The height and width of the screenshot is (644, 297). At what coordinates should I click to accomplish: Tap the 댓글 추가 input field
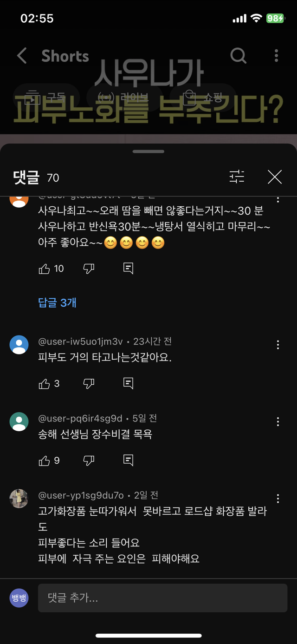(162, 598)
